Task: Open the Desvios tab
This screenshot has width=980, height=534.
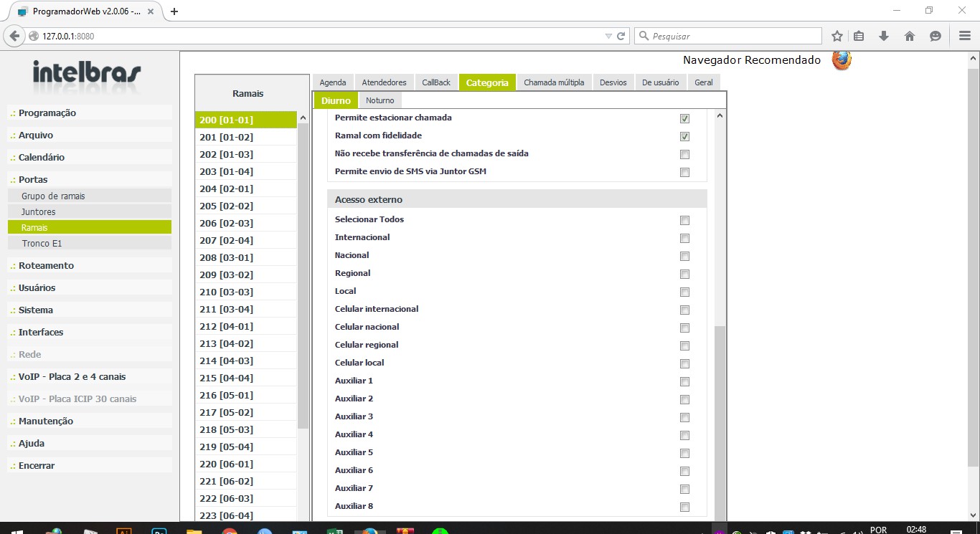Action: pyautogui.click(x=613, y=82)
